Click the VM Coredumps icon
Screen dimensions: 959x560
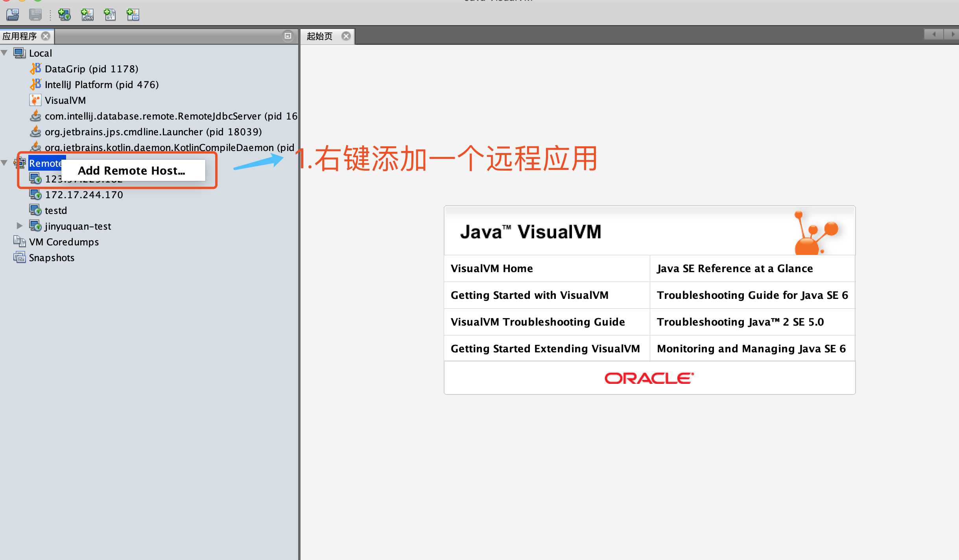pyautogui.click(x=20, y=241)
